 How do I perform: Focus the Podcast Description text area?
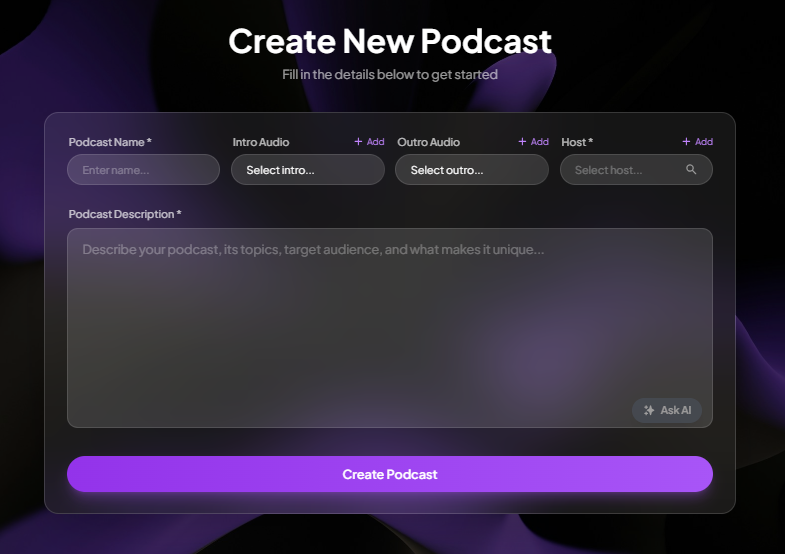point(389,328)
